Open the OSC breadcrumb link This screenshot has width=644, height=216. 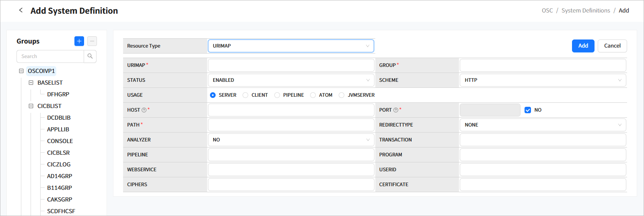tap(547, 10)
